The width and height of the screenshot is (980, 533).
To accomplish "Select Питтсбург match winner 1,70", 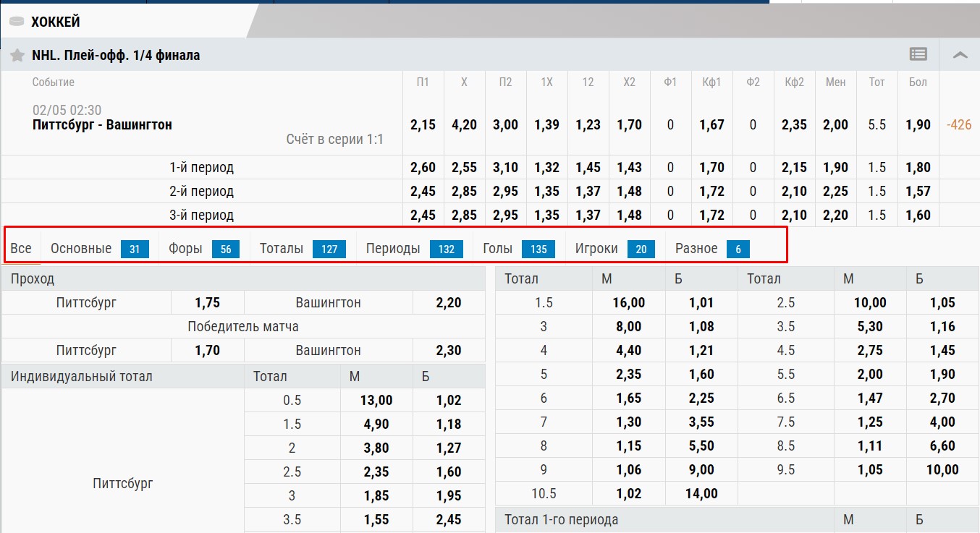I will pyautogui.click(x=208, y=350).
